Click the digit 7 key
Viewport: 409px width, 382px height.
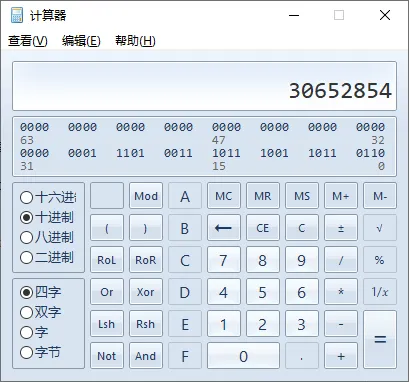point(224,260)
